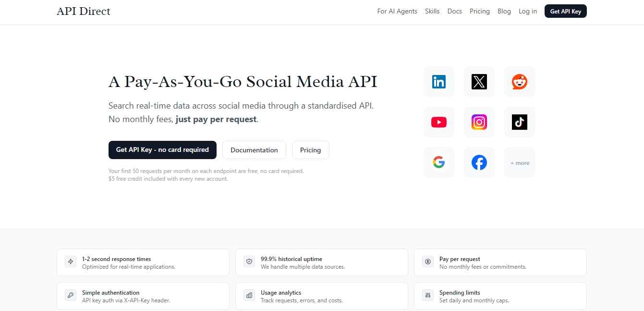The width and height of the screenshot is (644, 311).
Task: Click 'Your first 50 requests per month' note
Action: [206, 171]
